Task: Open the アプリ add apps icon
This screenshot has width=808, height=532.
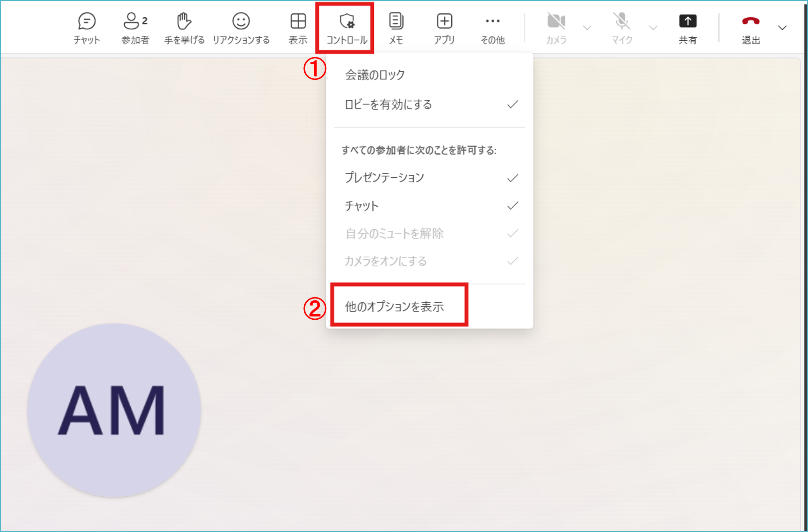Action: 444,22
